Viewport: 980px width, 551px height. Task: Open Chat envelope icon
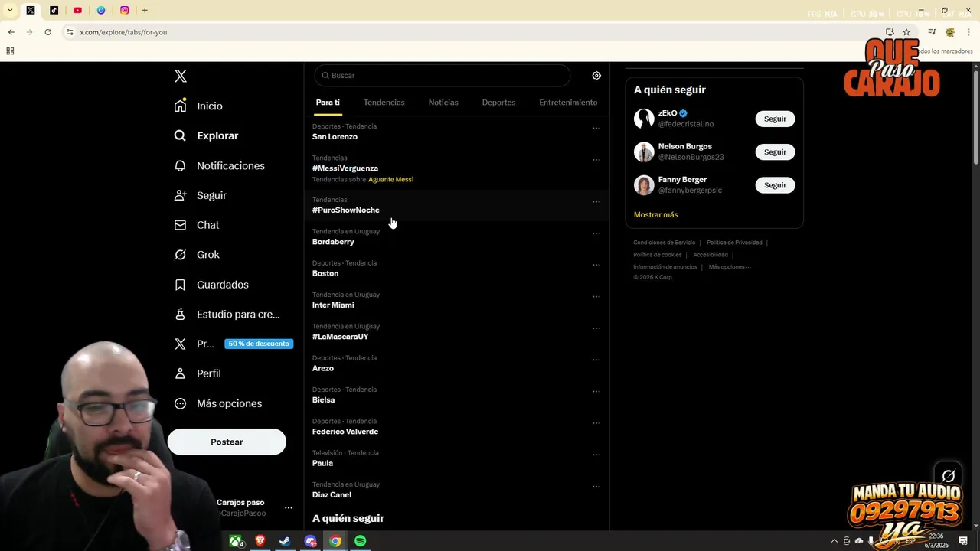pos(180,225)
